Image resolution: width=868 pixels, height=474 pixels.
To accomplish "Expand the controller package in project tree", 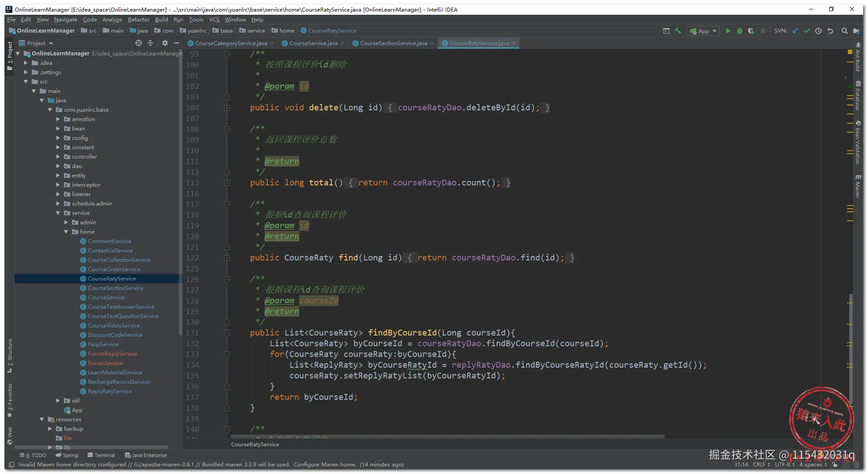I will click(x=58, y=157).
